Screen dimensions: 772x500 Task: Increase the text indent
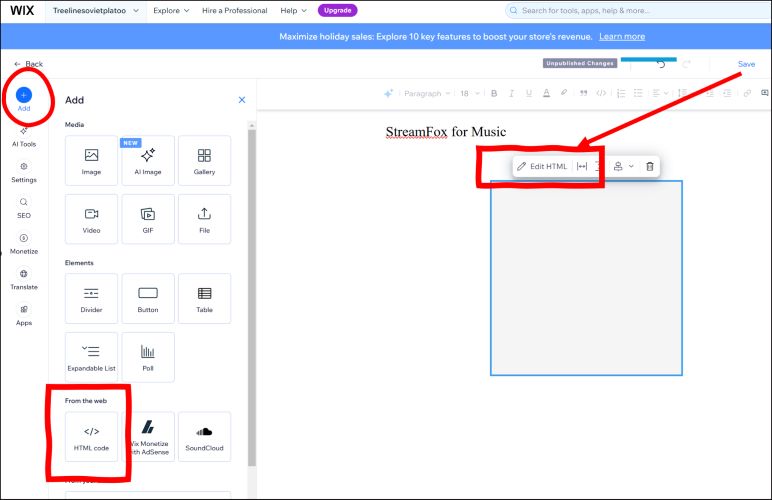(x=727, y=93)
